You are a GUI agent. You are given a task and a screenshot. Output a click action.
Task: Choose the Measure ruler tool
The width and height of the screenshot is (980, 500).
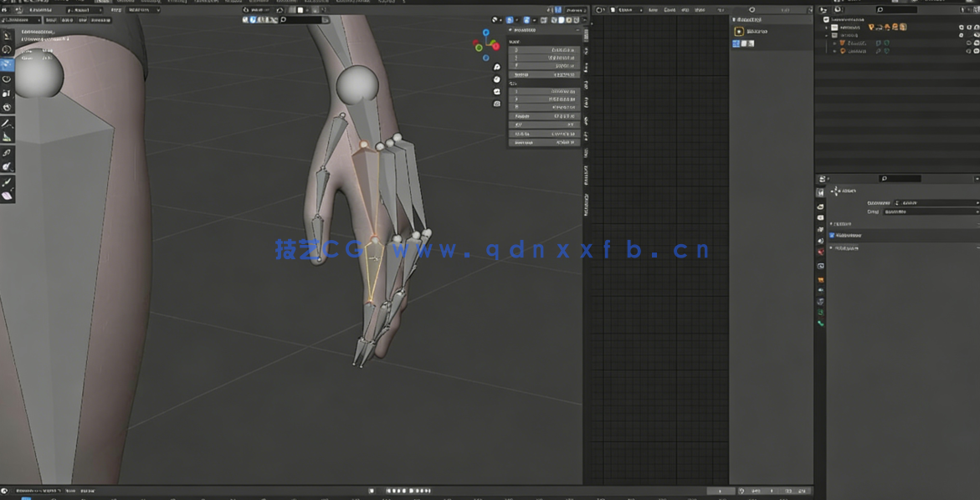pyautogui.click(x=7, y=137)
